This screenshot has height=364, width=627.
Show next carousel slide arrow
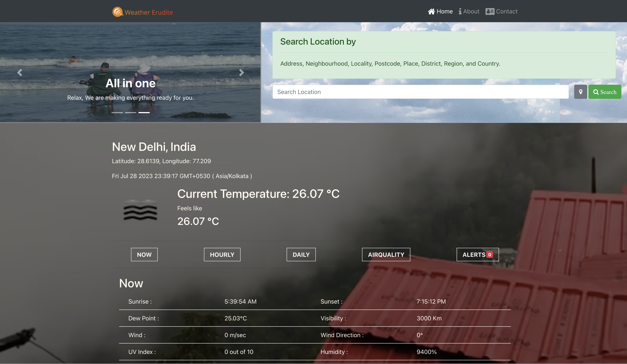(x=241, y=72)
